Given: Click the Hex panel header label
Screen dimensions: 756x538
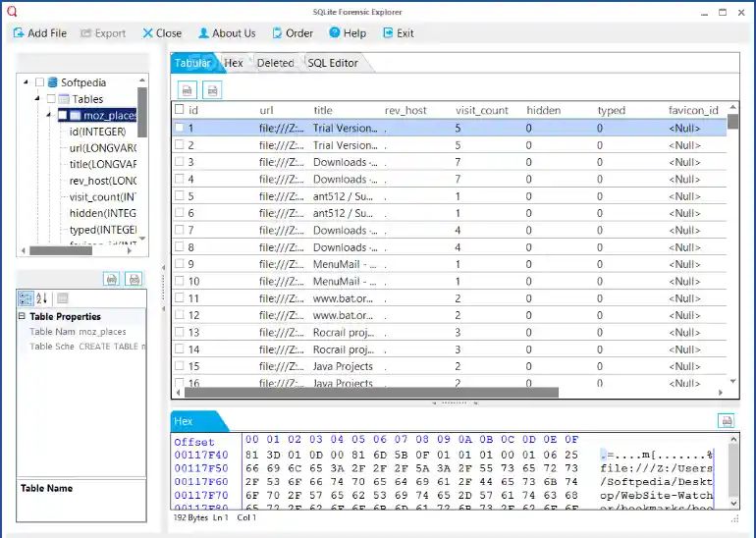Looking at the screenshot, I should 184,421.
